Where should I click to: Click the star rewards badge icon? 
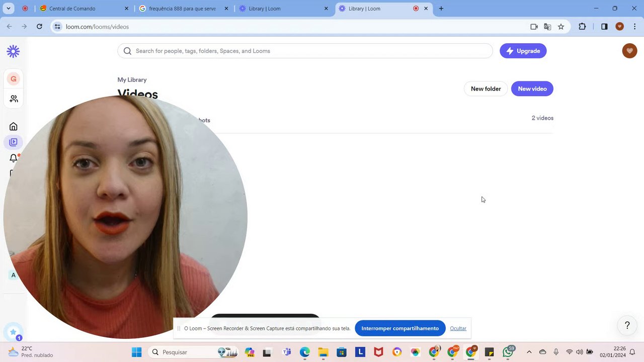[13, 332]
